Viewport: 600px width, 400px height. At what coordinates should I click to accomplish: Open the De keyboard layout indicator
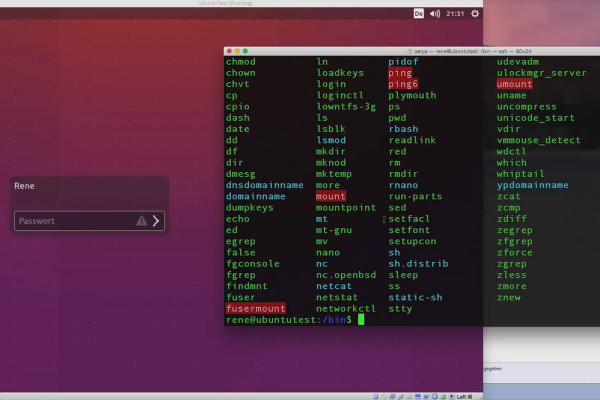(x=419, y=14)
